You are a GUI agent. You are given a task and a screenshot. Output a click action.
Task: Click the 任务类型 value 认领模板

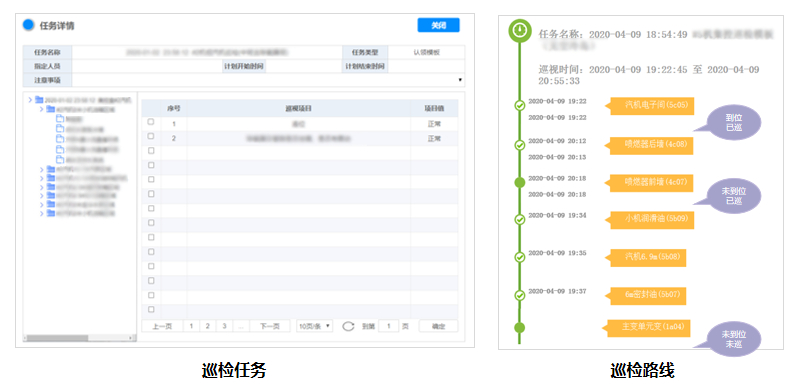click(x=426, y=52)
